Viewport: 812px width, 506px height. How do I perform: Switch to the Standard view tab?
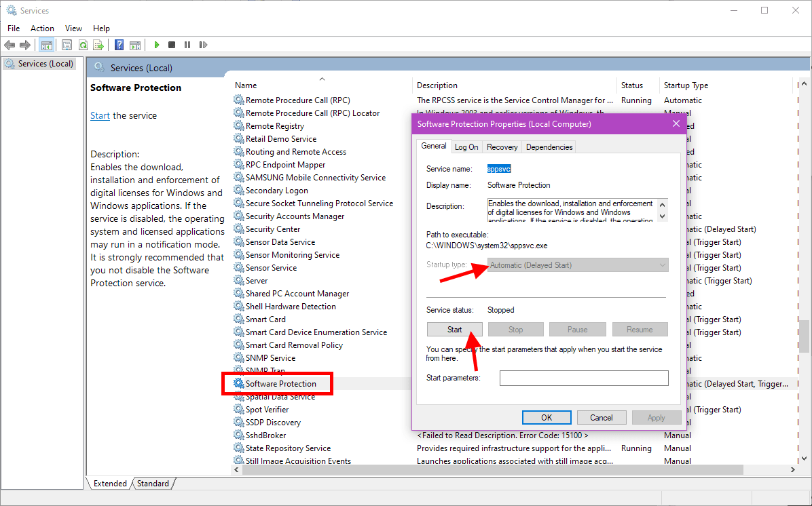(x=153, y=483)
